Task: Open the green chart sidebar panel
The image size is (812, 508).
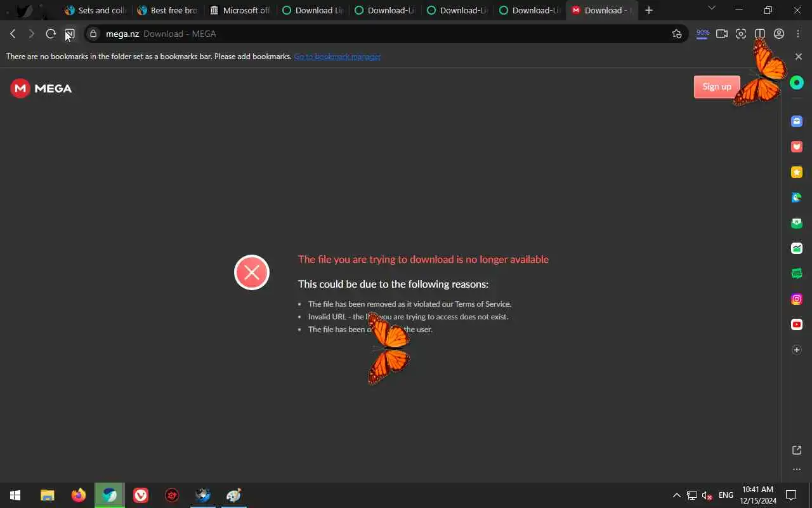Action: click(x=797, y=248)
